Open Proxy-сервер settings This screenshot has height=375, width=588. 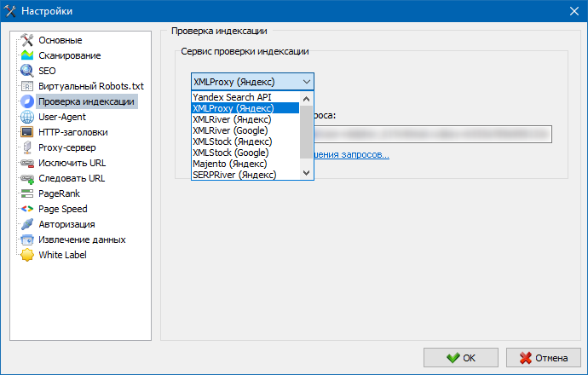pos(66,147)
